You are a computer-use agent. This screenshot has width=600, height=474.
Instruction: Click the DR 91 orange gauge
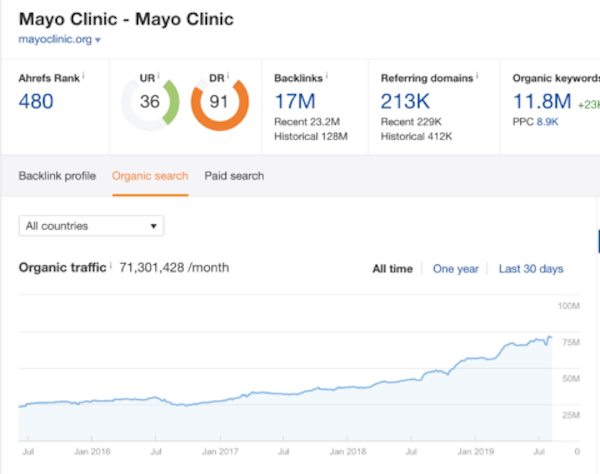tap(220, 102)
